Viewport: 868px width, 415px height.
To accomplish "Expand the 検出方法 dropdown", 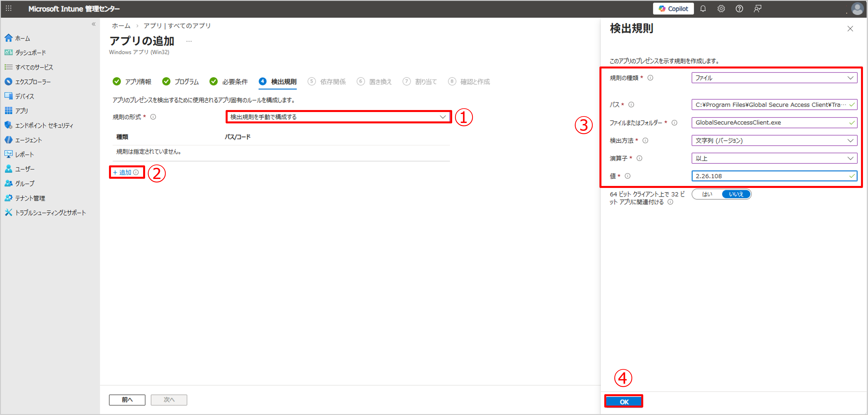I will (x=774, y=140).
